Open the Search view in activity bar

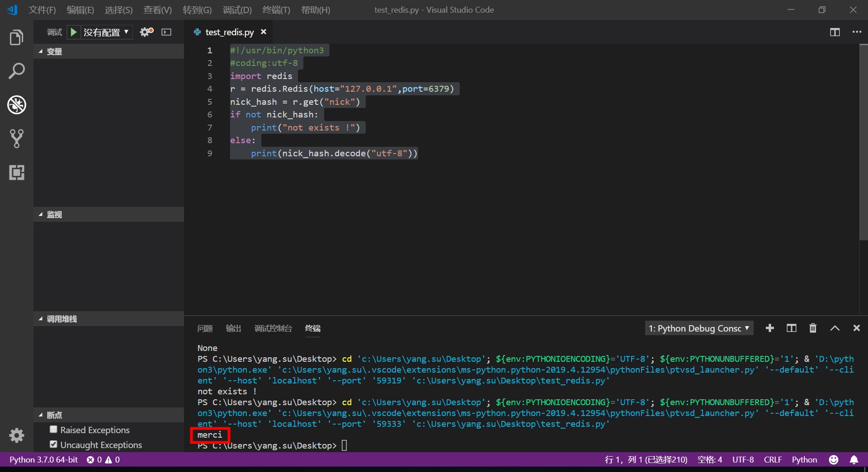17,71
